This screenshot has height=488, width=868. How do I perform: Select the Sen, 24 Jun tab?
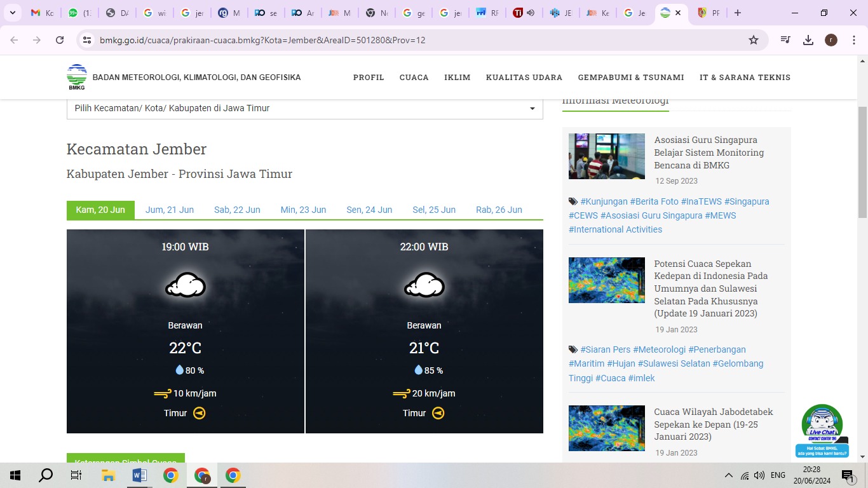pos(369,210)
